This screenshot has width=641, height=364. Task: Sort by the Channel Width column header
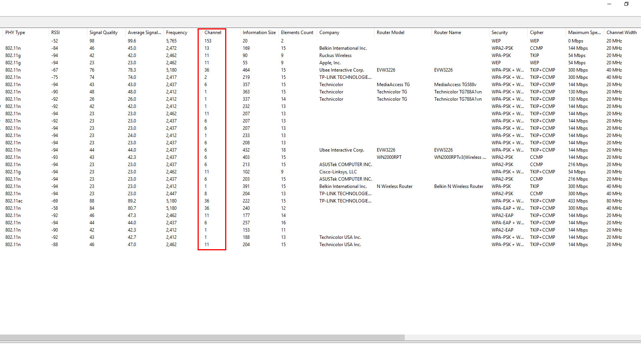tap(621, 33)
